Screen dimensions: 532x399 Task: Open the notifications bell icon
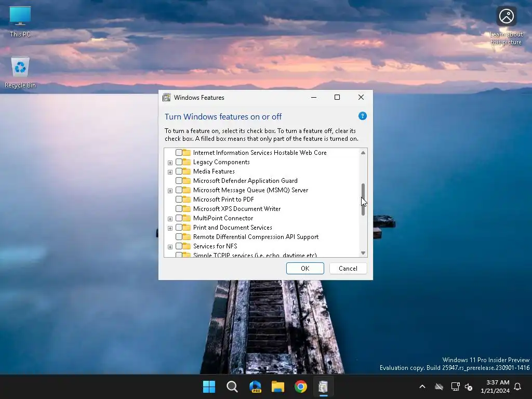(517, 387)
